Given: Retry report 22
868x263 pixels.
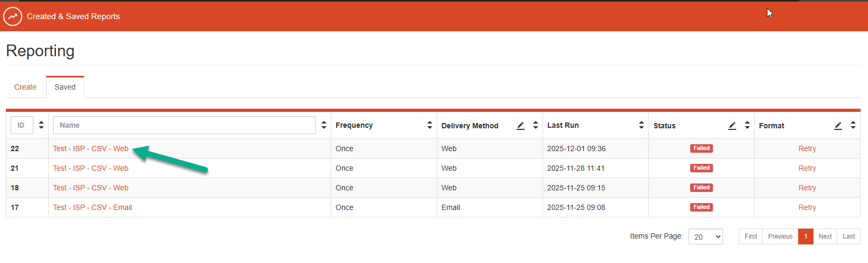Looking at the screenshot, I should pyautogui.click(x=807, y=148).
